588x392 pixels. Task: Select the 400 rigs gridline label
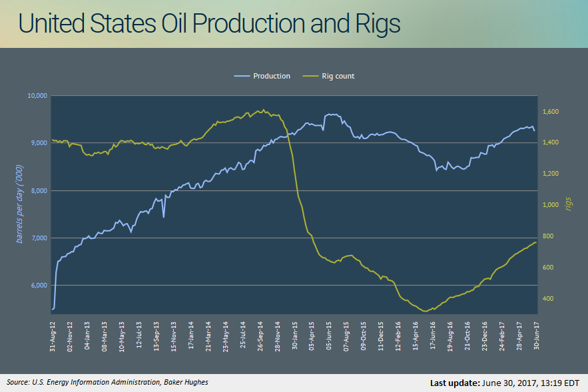tap(547, 298)
